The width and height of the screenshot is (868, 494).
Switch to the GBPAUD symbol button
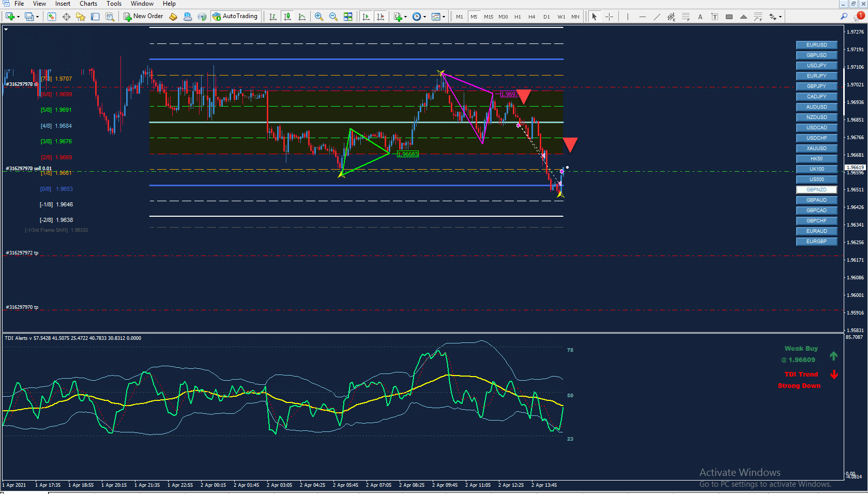point(817,200)
